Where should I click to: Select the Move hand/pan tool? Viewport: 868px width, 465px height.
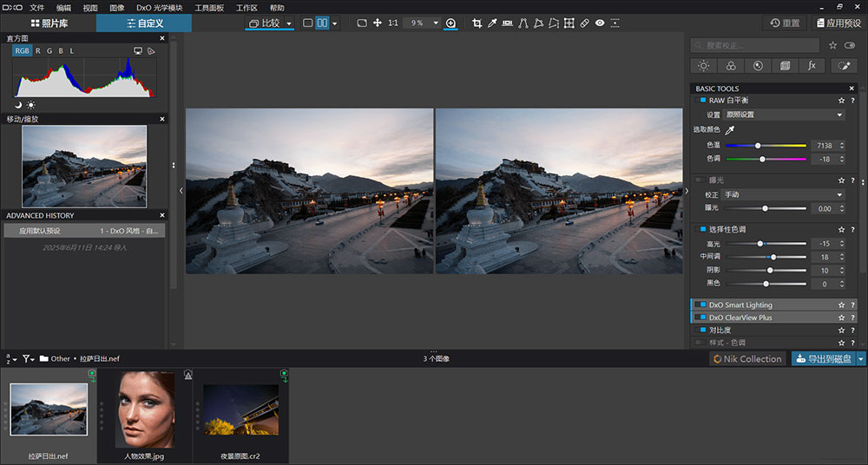tap(378, 23)
